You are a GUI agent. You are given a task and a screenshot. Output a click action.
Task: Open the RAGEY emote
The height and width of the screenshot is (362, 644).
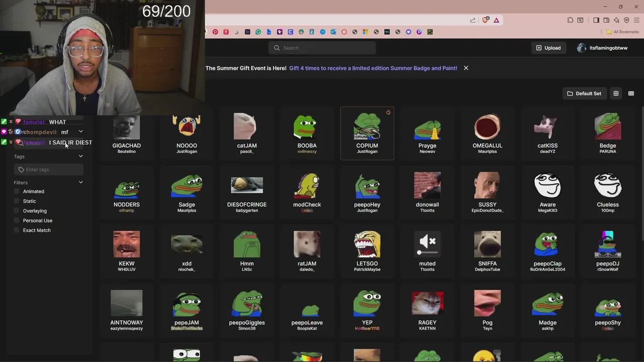(427, 310)
